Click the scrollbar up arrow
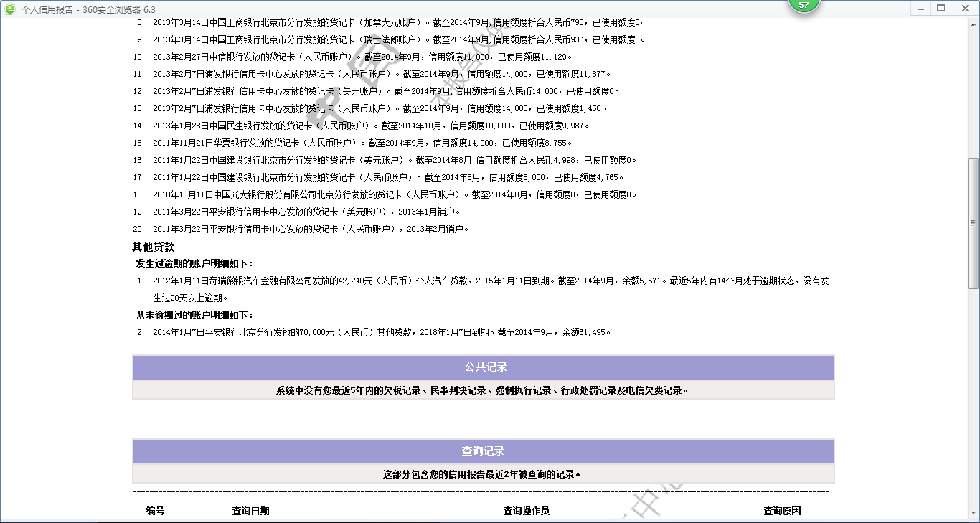 pyautogui.click(x=973, y=24)
